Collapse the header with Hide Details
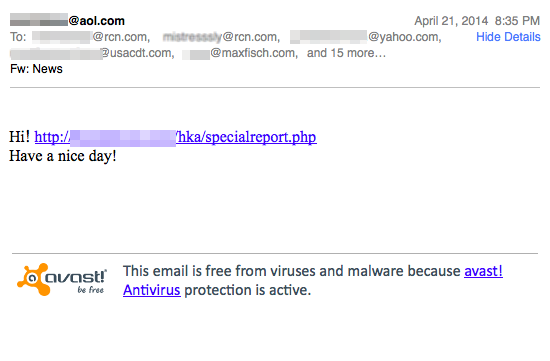This screenshot has width=550, height=361. coord(508,37)
